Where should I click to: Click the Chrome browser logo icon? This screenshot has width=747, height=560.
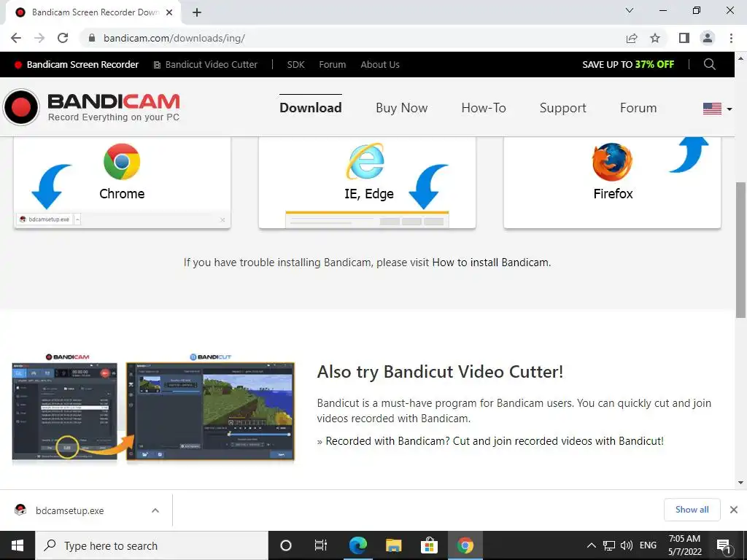(122, 161)
